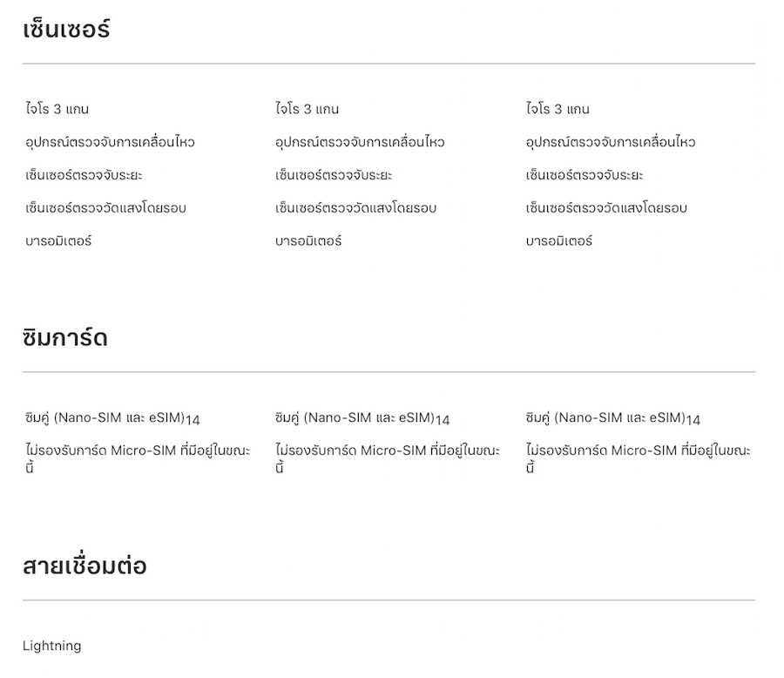Click เซ็นเซอร์ตรวจจับระยะ in the right column
The image size is (784, 678).
click(x=585, y=175)
